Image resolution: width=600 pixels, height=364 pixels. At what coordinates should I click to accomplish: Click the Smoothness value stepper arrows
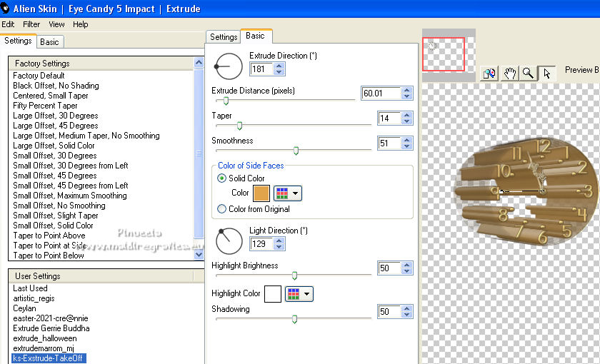click(407, 143)
